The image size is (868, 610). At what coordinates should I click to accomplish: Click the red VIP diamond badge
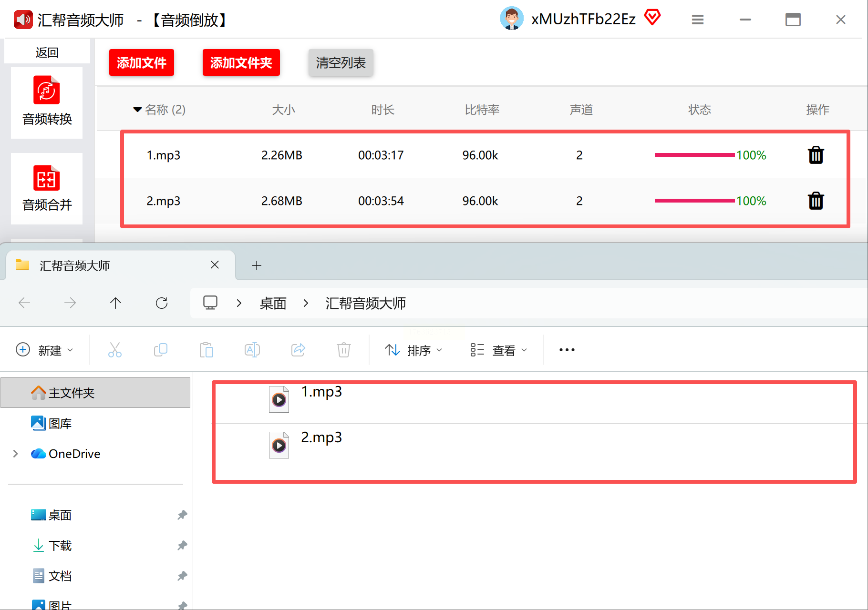(x=652, y=18)
